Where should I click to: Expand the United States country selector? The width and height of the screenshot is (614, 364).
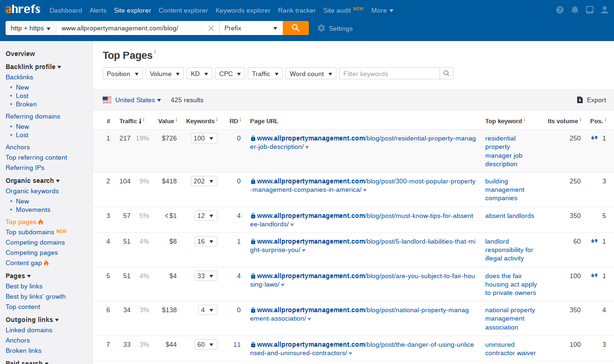[132, 100]
